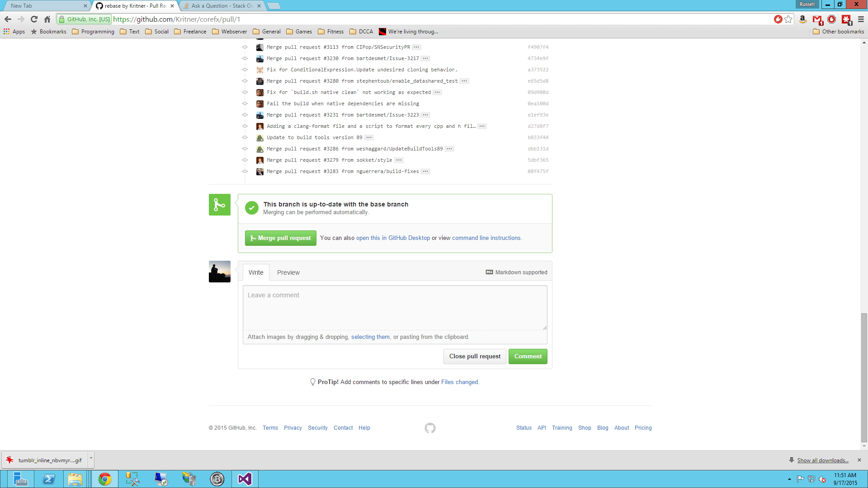This screenshot has width=868, height=488.
Task: Click GitHub octocat logo in footer
Action: click(430, 428)
